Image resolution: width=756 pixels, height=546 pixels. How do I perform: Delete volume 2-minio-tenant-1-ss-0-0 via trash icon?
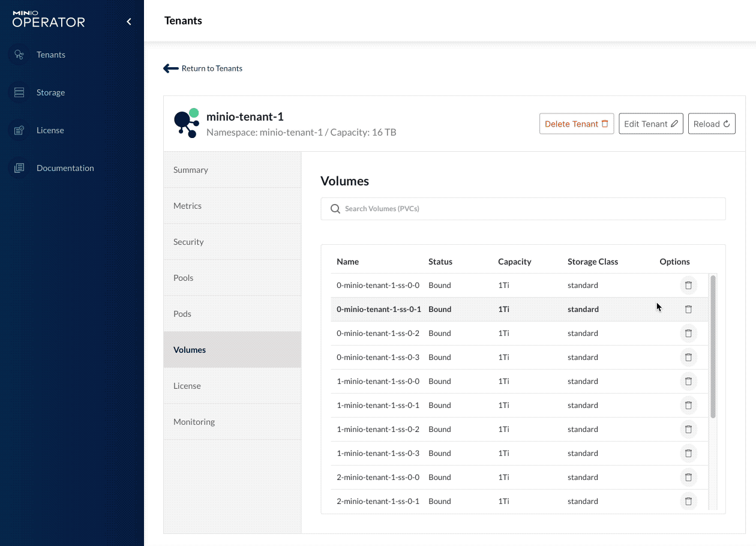pos(688,478)
